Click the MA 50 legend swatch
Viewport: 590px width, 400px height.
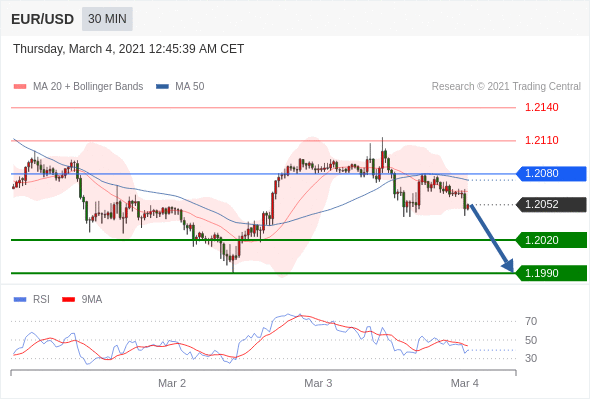tap(162, 87)
